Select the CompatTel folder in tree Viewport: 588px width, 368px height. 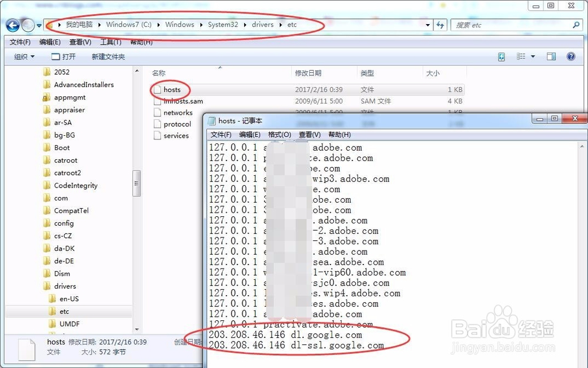click(x=71, y=210)
